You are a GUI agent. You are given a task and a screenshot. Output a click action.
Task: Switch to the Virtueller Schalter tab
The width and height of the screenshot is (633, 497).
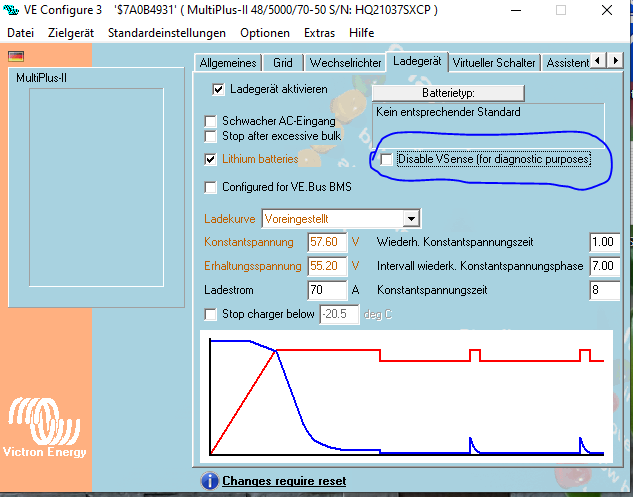[494, 63]
